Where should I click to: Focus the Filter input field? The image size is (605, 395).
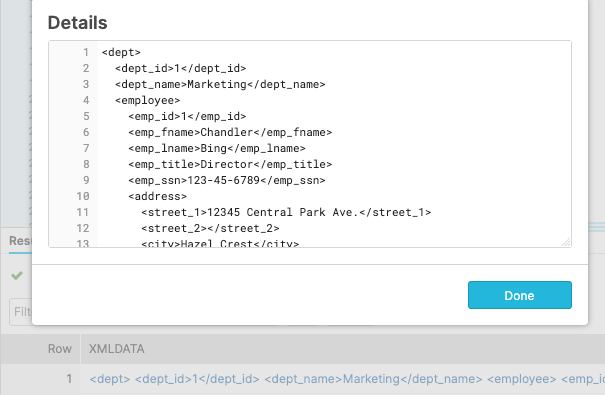click(21, 311)
